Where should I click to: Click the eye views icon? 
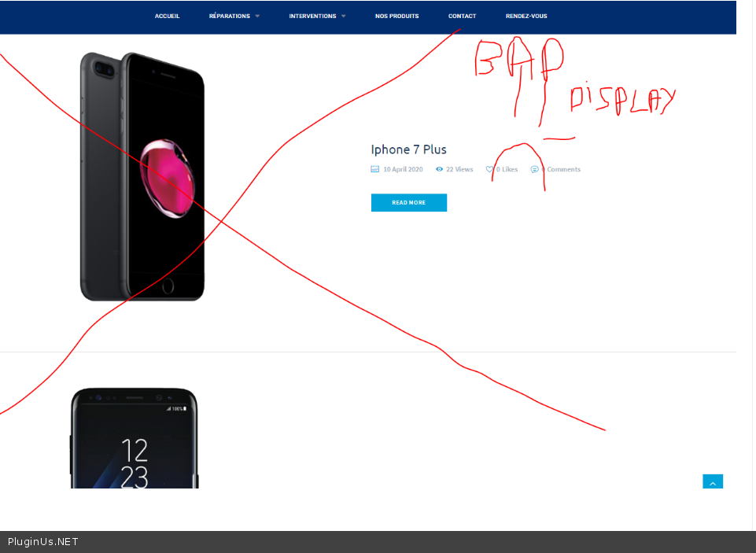tap(439, 169)
